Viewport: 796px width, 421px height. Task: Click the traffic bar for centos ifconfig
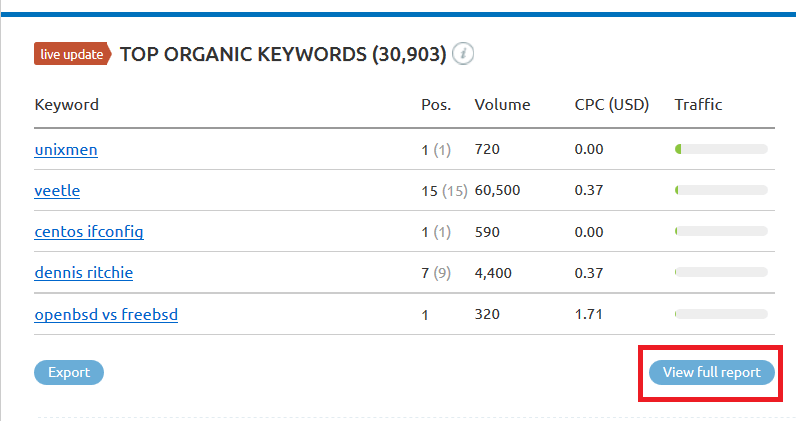point(721,232)
